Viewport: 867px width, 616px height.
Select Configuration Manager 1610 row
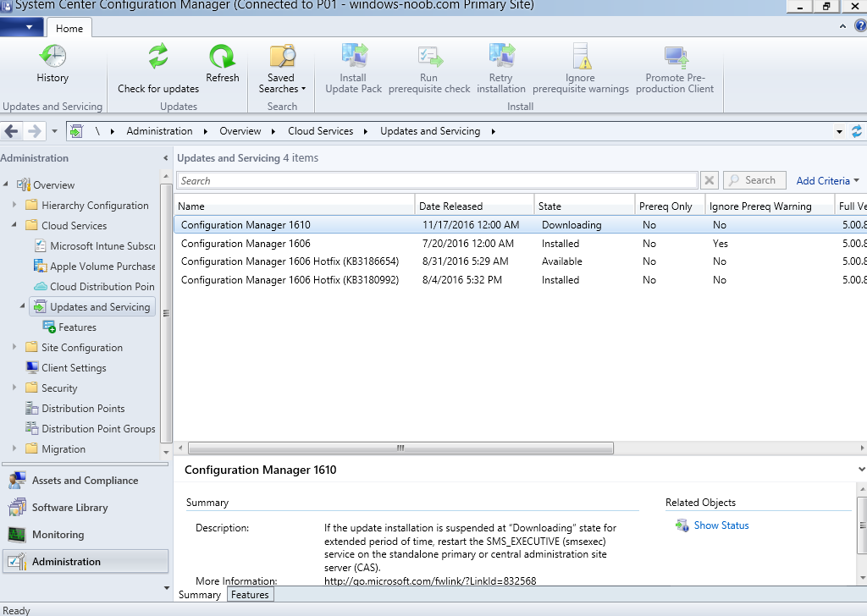click(521, 225)
